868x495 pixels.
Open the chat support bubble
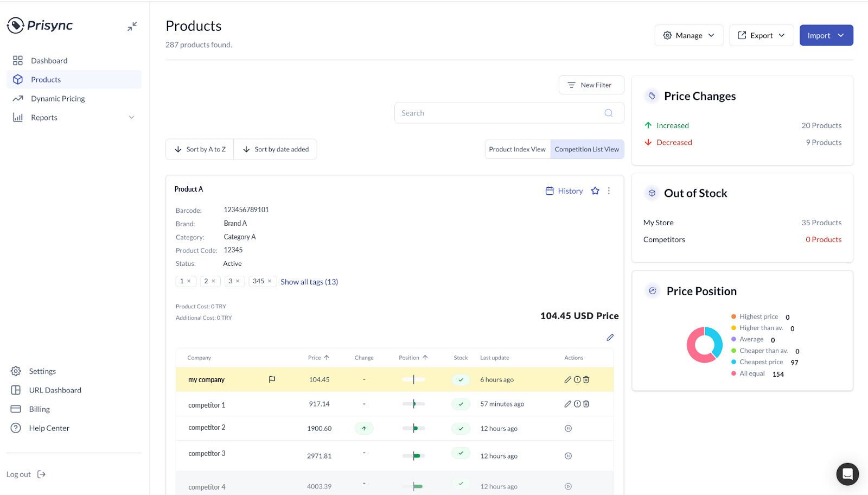(x=847, y=474)
